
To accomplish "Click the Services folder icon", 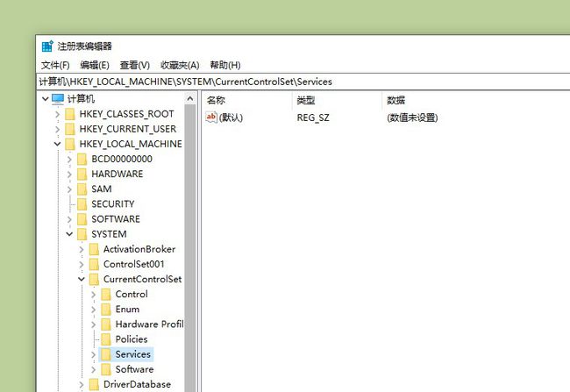I will tap(106, 354).
